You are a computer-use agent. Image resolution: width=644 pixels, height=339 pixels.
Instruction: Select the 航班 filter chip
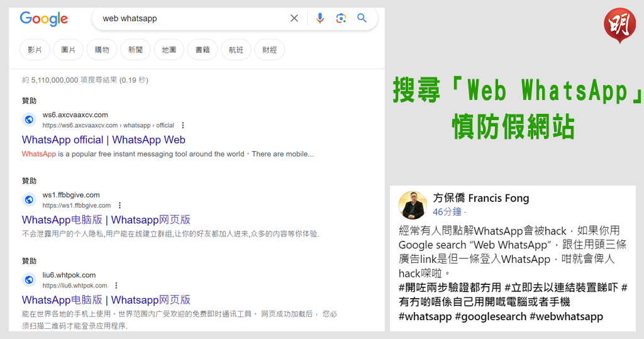[x=236, y=50]
